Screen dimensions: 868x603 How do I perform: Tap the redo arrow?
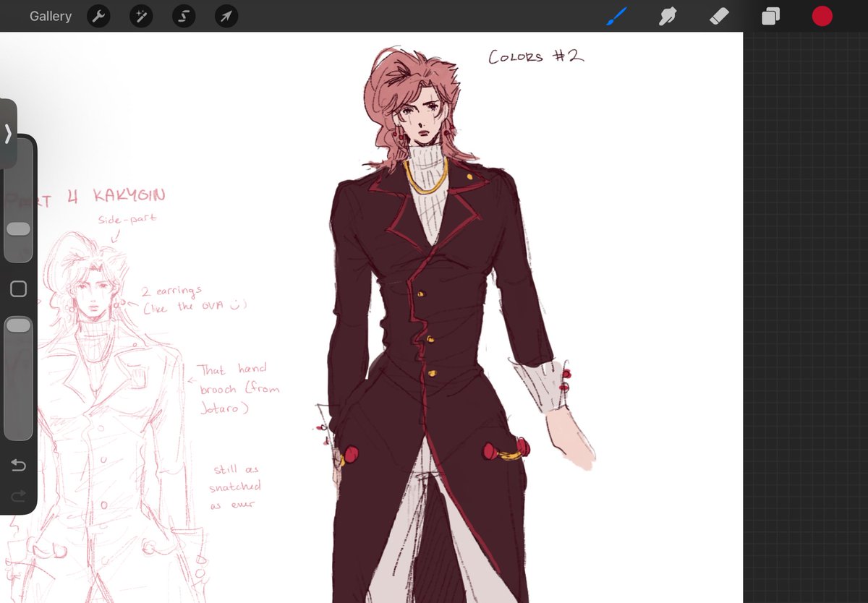pyautogui.click(x=18, y=495)
